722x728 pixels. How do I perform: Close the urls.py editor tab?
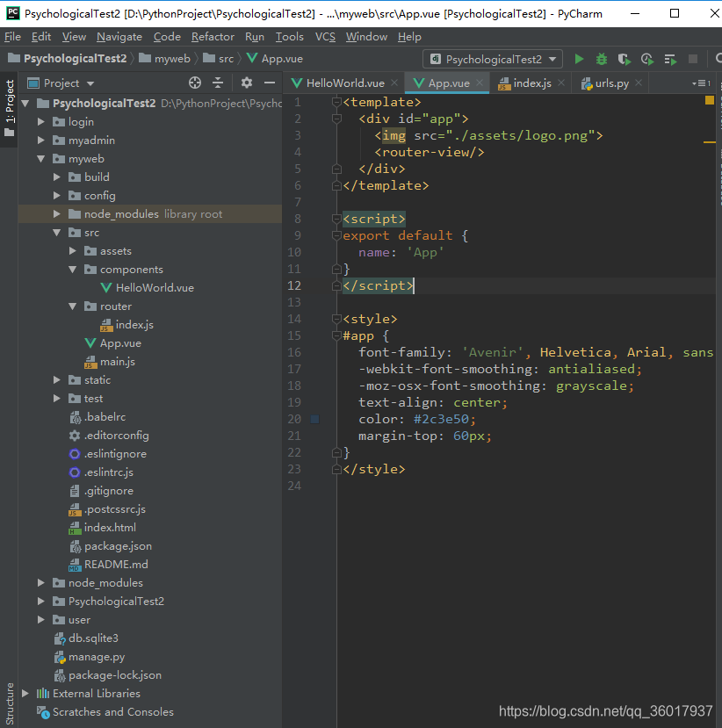[639, 83]
